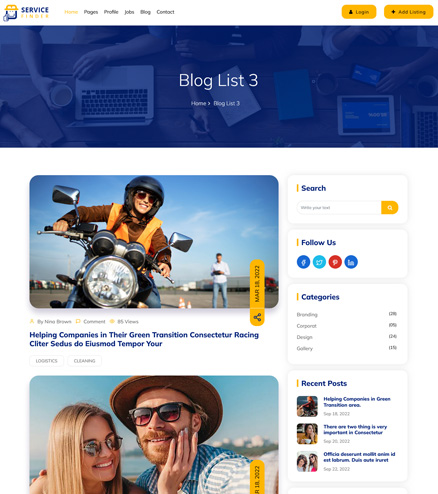Click the search text input field

[x=339, y=207]
